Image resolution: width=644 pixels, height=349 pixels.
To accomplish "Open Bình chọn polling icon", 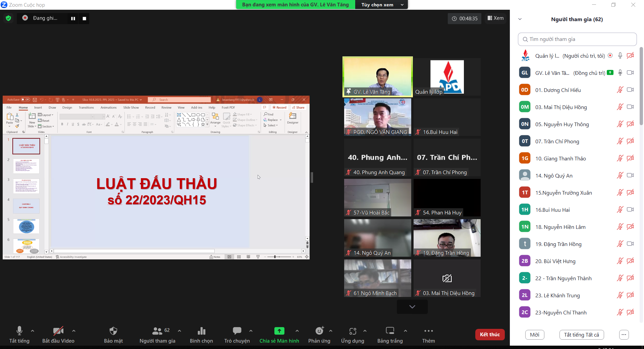I will tap(201, 331).
